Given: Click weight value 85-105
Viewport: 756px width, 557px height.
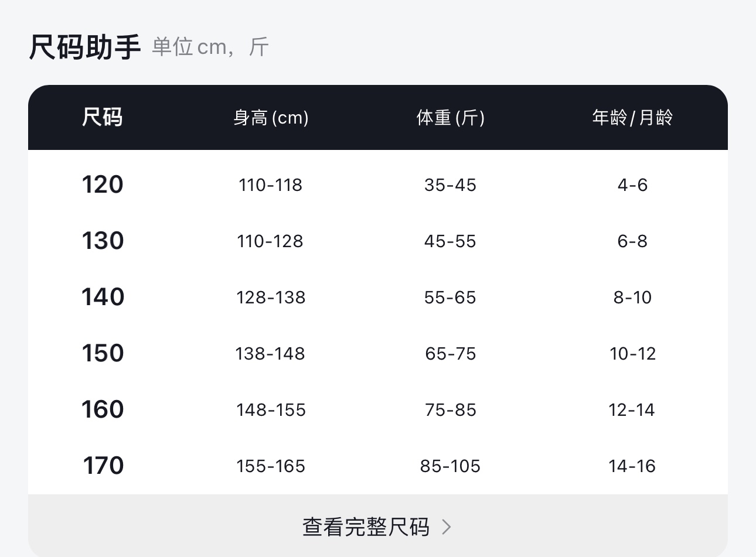Looking at the screenshot, I should click(450, 466).
